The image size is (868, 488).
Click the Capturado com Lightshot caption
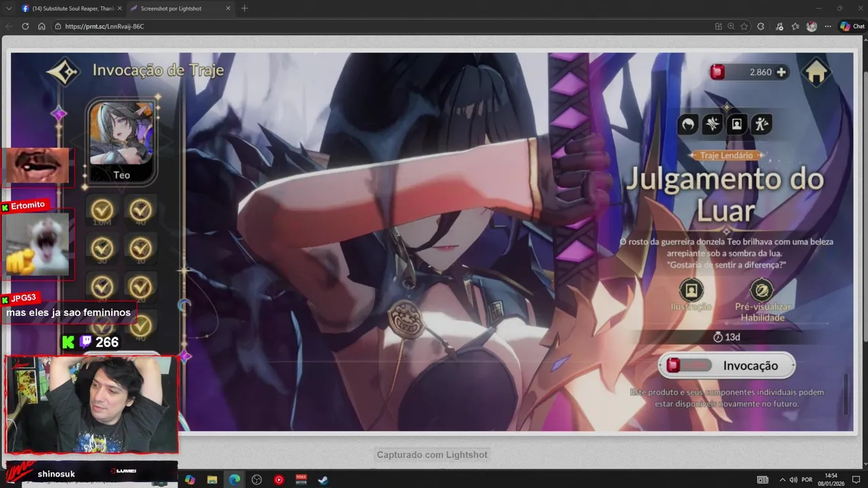click(x=432, y=455)
